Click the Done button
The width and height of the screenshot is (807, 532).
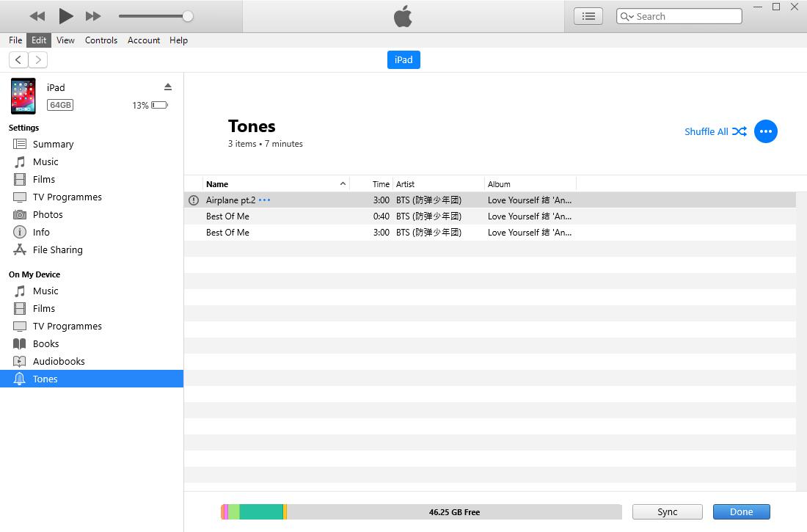pos(741,512)
